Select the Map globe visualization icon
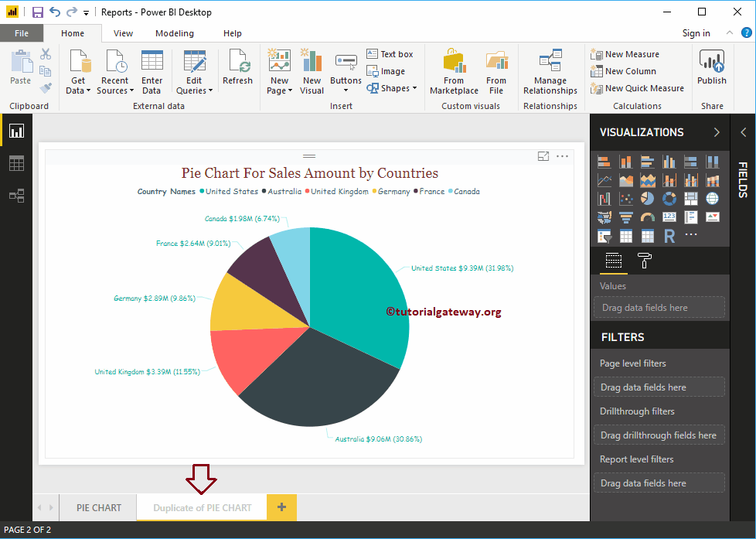Image resolution: width=756 pixels, height=539 pixels. (x=712, y=198)
